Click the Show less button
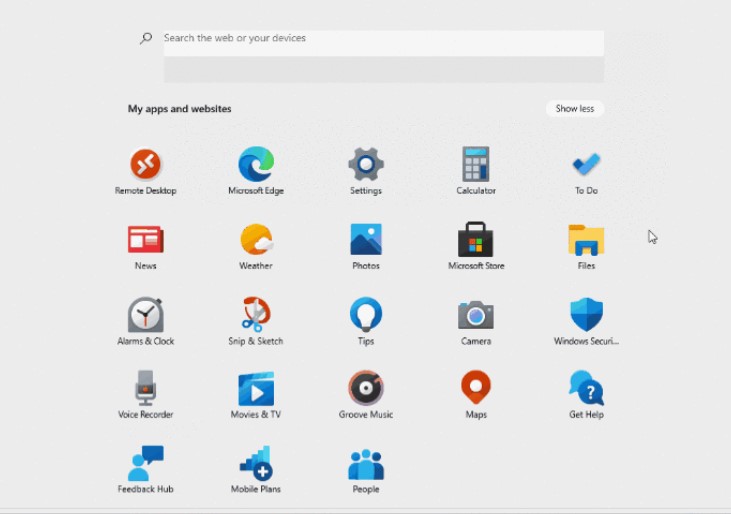The height and width of the screenshot is (514, 731). coord(574,108)
